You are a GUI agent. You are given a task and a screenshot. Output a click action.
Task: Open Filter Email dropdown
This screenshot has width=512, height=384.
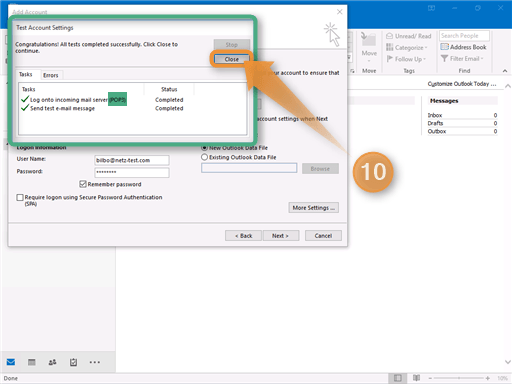point(462,59)
